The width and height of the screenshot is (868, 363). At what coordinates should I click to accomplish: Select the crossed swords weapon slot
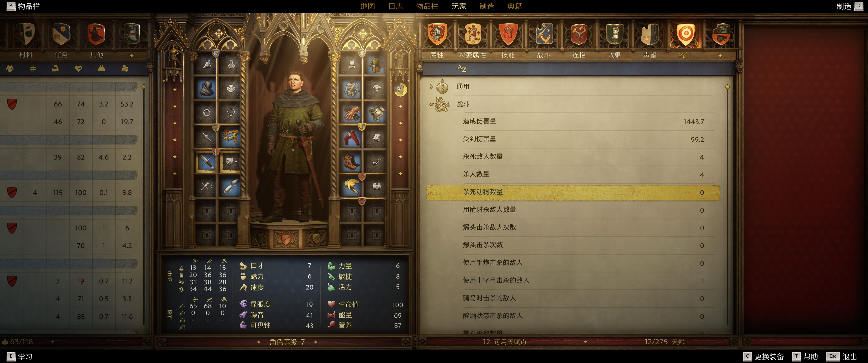click(x=206, y=162)
